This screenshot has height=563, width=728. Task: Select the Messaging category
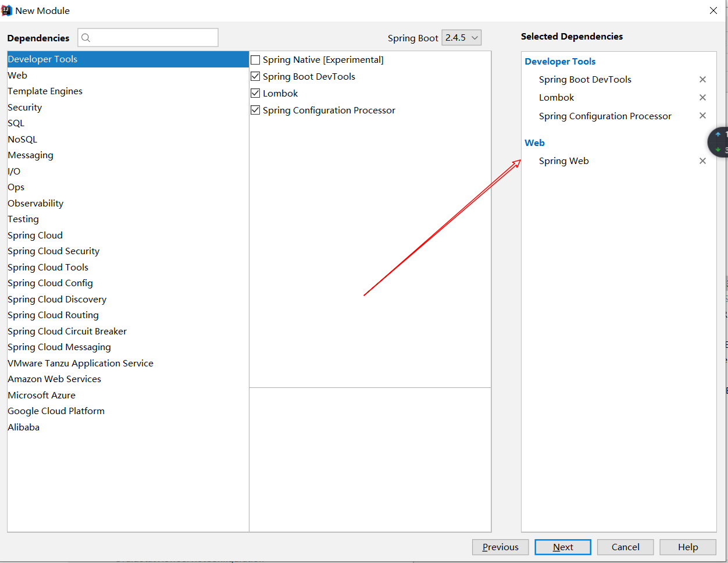point(128,155)
